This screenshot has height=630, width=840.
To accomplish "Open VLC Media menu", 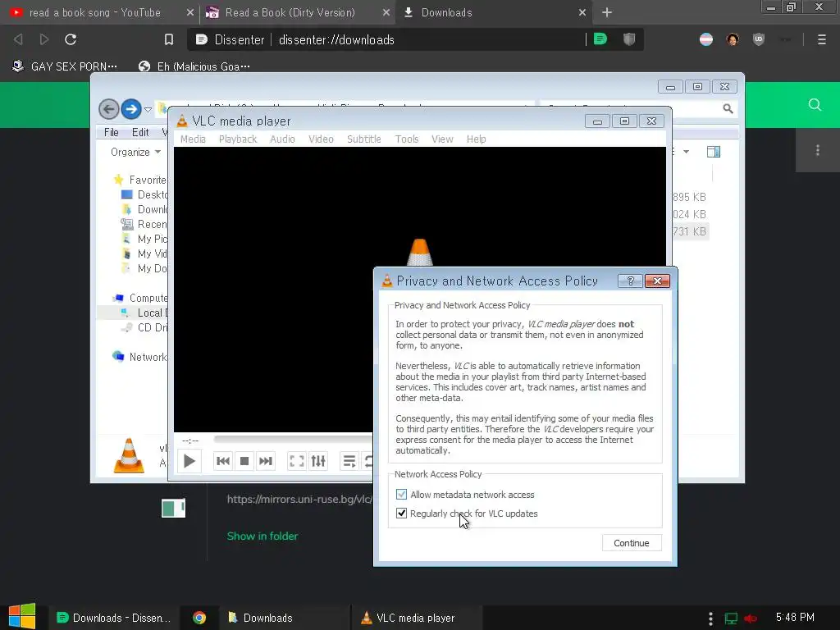I will pyautogui.click(x=193, y=139).
